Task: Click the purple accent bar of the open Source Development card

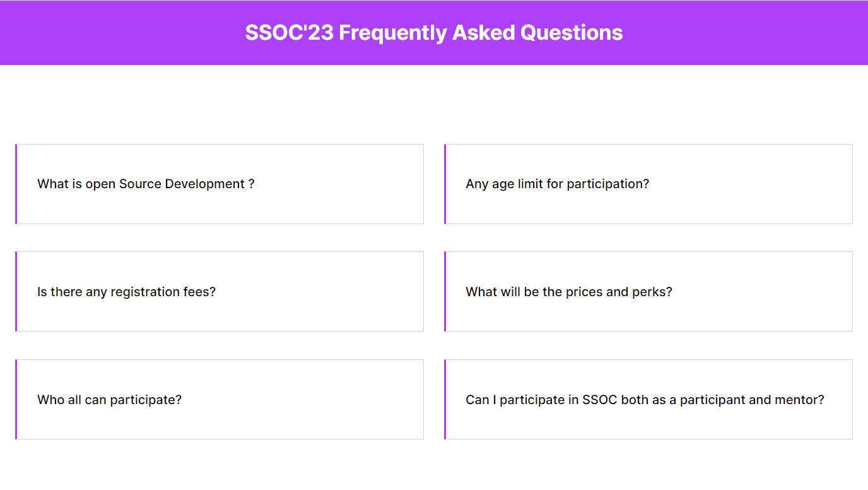Action: pos(16,184)
